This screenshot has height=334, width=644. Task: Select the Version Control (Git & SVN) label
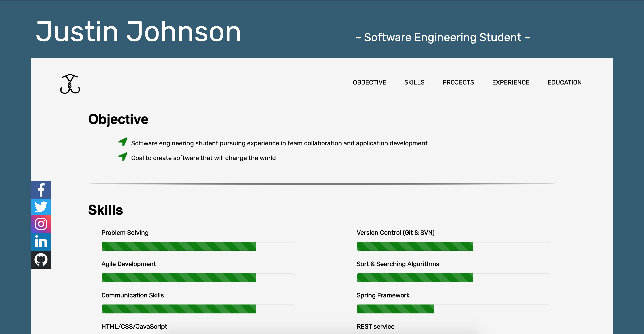(x=395, y=233)
